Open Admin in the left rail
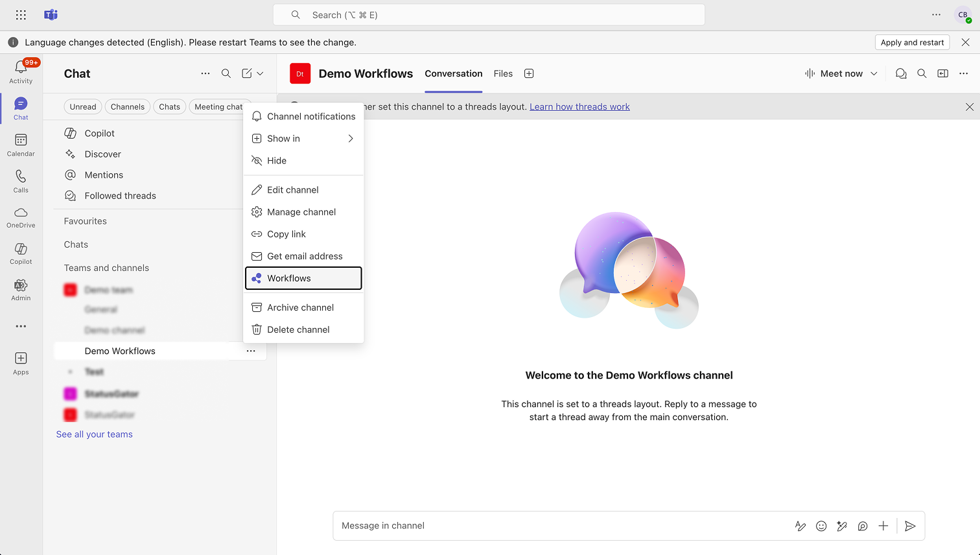980x555 pixels. point(21,290)
